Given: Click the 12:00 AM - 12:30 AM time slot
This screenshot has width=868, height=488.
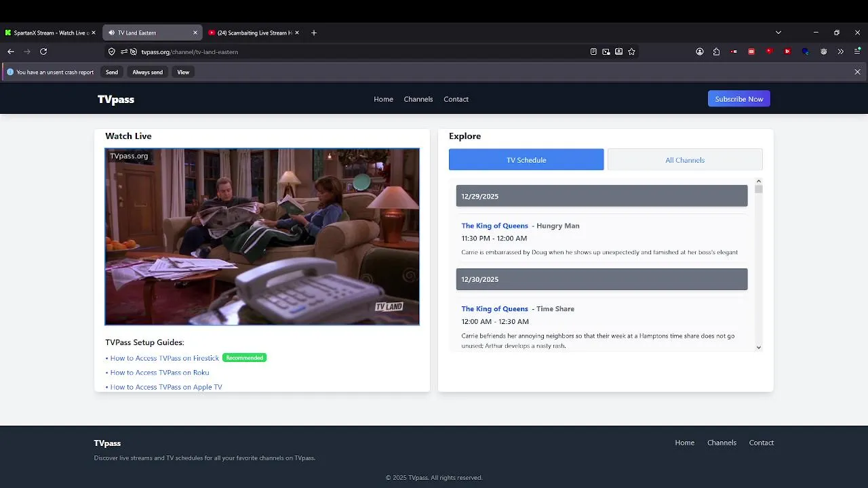Looking at the screenshot, I should click(495, 322).
